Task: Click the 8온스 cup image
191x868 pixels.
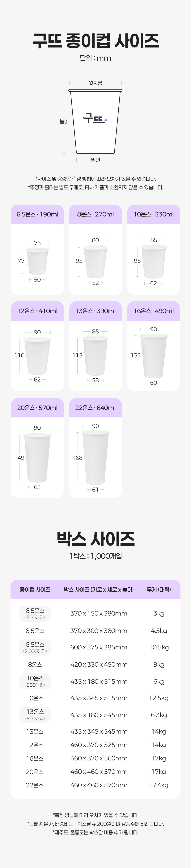Action: click(95, 261)
